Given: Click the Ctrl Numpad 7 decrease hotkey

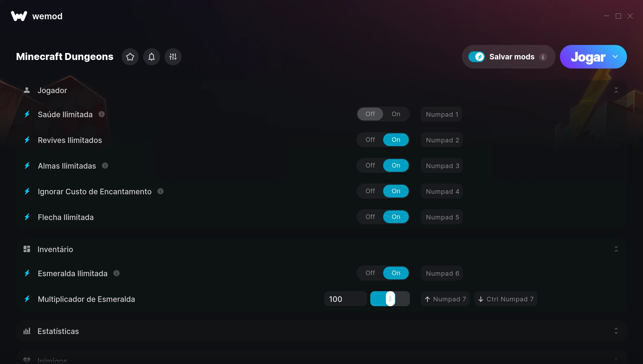Looking at the screenshot, I should pyautogui.click(x=506, y=299).
